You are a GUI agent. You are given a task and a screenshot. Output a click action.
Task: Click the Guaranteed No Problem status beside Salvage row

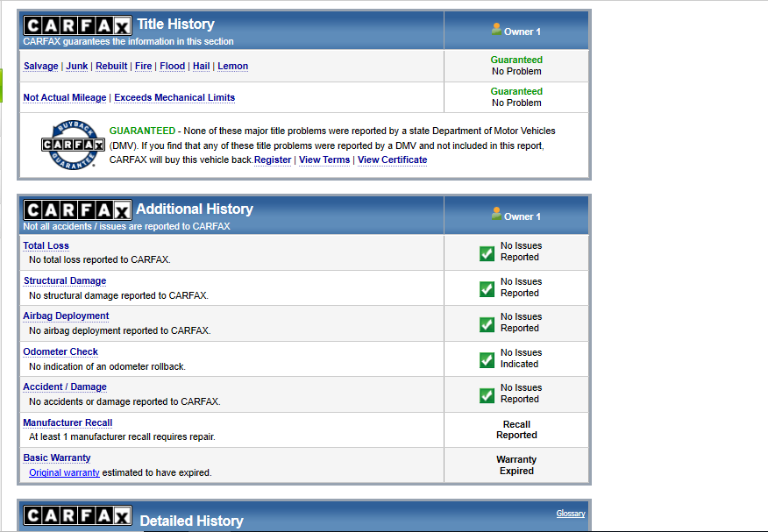[516, 66]
